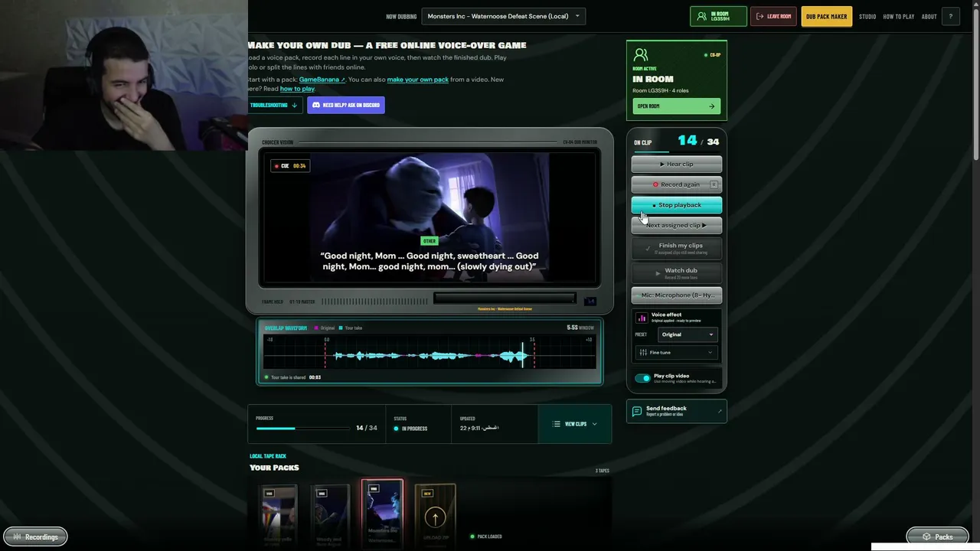The width and height of the screenshot is (980, 551).
Task: Follow the 'how to play' link
Action: tap(297, 89)
